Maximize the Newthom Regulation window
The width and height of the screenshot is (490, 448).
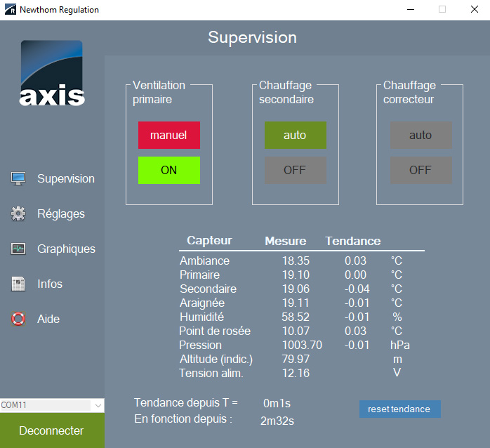[442, 10]
